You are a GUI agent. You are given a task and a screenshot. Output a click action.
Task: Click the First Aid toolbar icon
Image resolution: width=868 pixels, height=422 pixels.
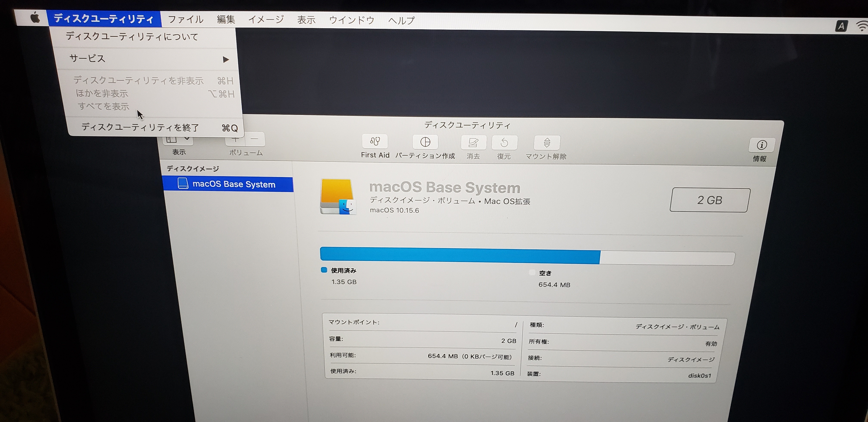(375, 141)
